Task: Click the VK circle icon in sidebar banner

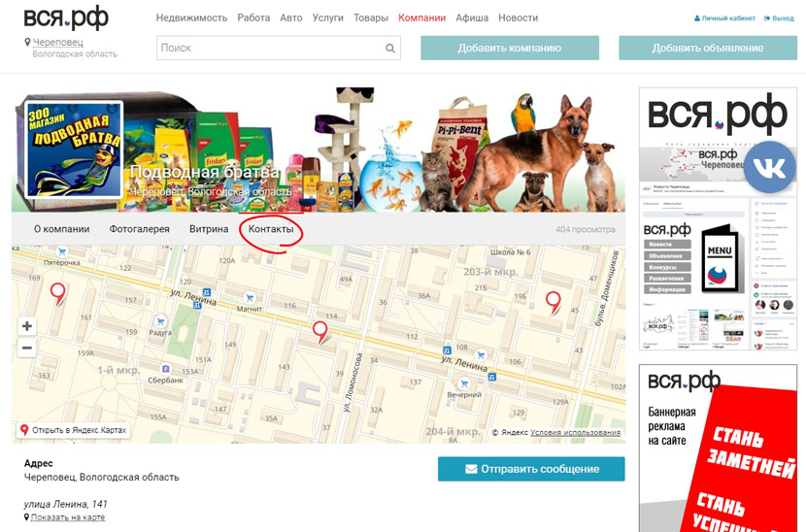Action: tap(769, 167)
